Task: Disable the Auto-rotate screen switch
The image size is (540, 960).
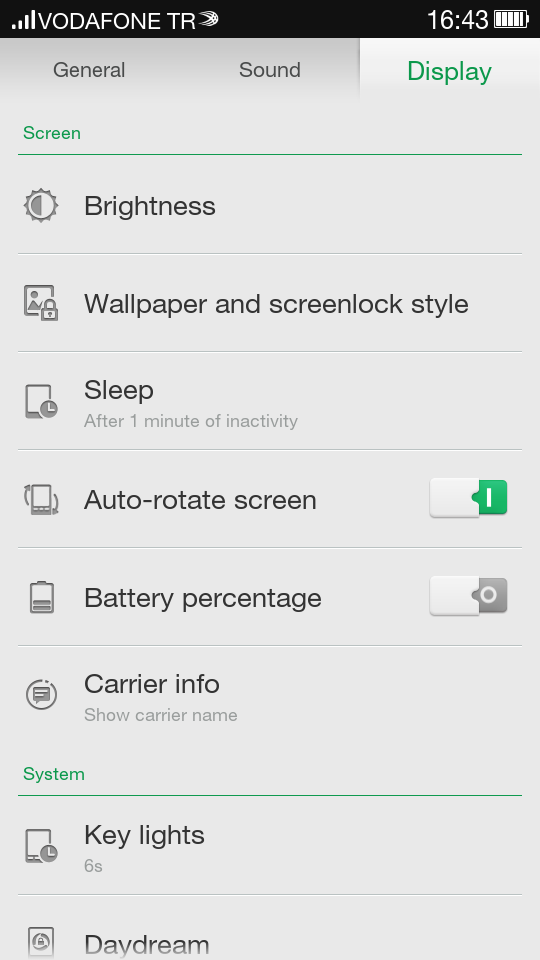Action: click(468, 498)
